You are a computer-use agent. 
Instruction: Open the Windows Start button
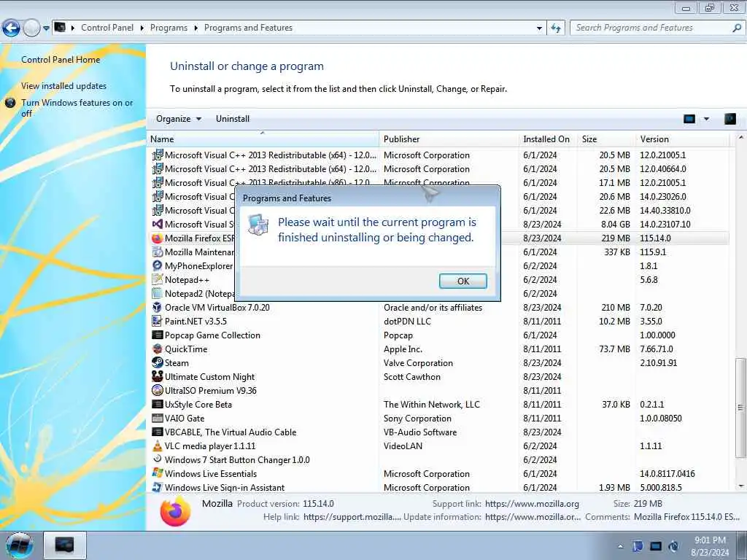coord(20,545)
